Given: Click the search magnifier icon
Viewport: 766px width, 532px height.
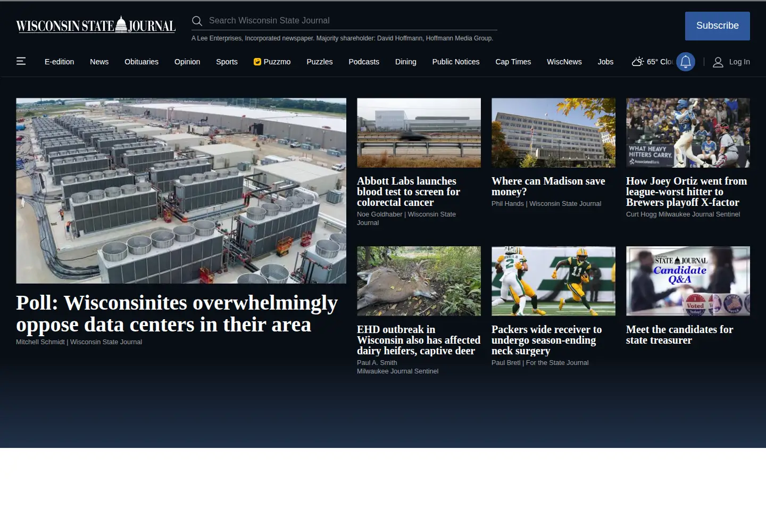Looking at the screenshot, I should click(x=197, y=21).
